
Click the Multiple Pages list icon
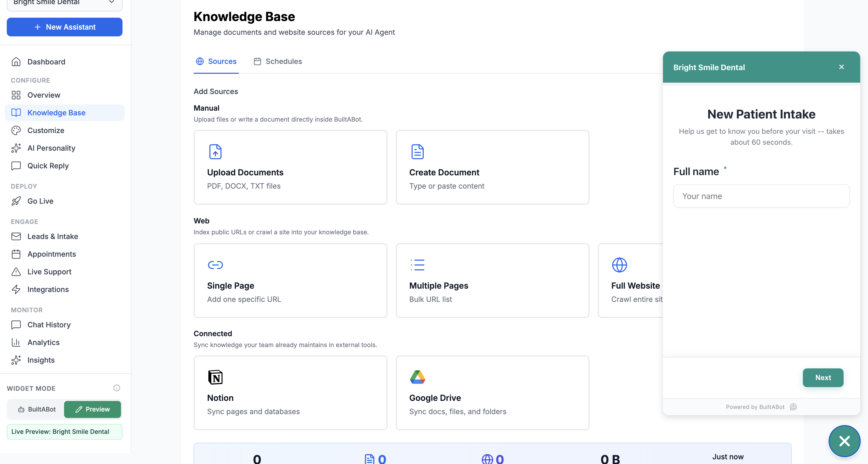click(417, 265)
